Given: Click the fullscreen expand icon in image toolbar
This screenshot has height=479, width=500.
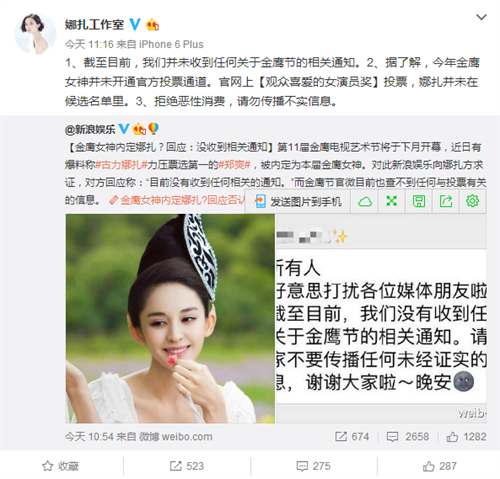Looking at the screenshot, I should [392, 201].
